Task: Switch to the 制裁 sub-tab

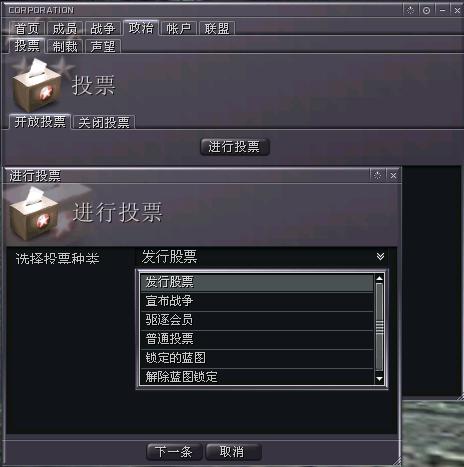Action: 65,46
